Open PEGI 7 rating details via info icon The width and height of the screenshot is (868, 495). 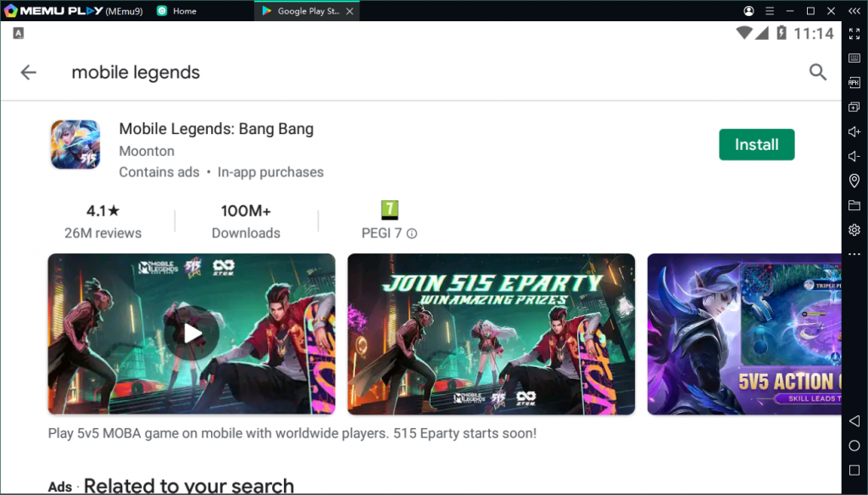click(x=412, y=234)
